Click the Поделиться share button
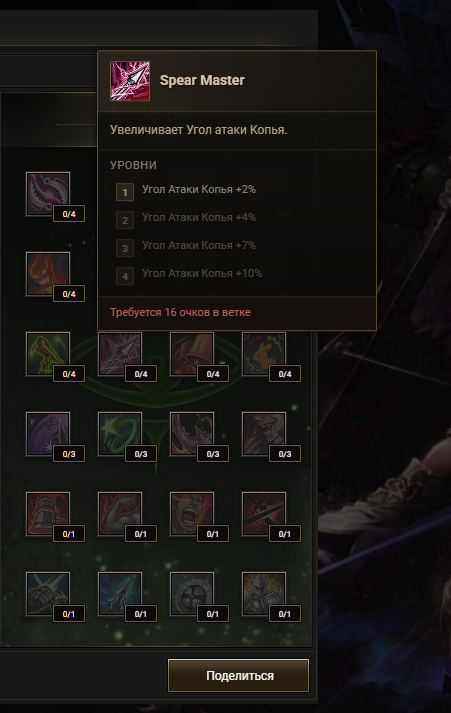451x713 pixels. [239, 676]
